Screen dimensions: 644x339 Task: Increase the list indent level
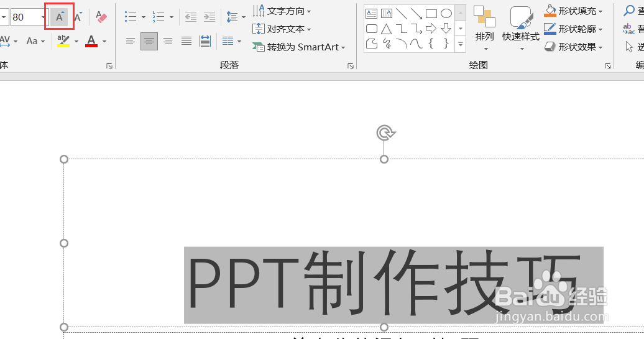(x=209, y=17)
